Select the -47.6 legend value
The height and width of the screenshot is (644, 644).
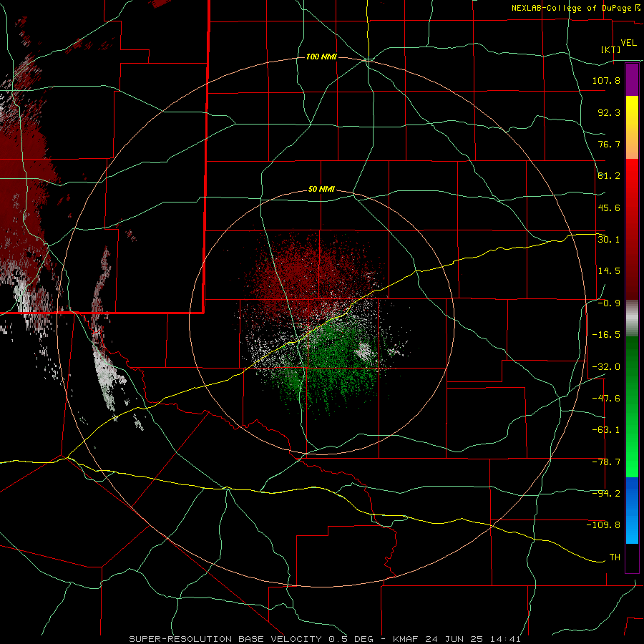[606, 398]
